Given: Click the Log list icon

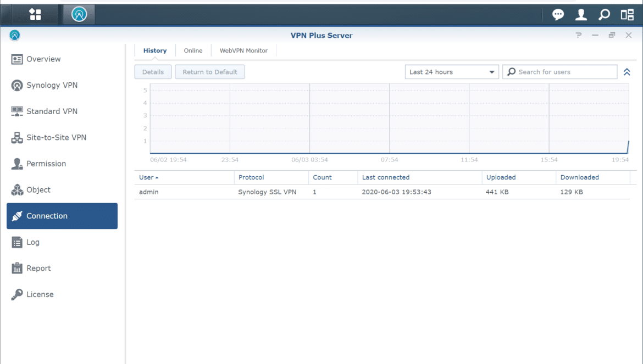Looking at the screenshot, I should click(17, 243).
